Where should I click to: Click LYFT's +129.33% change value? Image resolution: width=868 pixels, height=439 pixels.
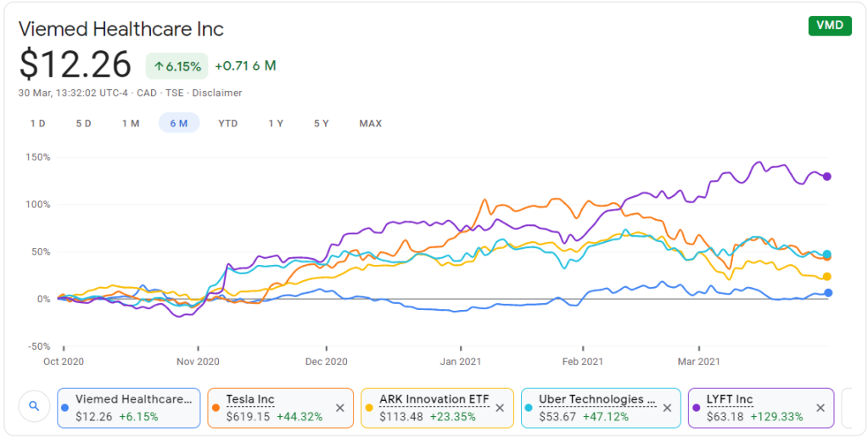(777, 416)
